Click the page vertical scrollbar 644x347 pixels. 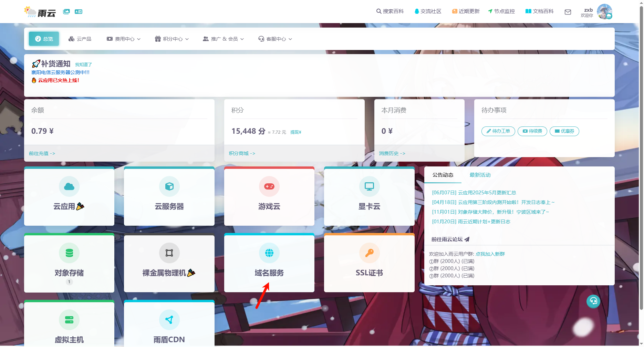pos(641,155)
